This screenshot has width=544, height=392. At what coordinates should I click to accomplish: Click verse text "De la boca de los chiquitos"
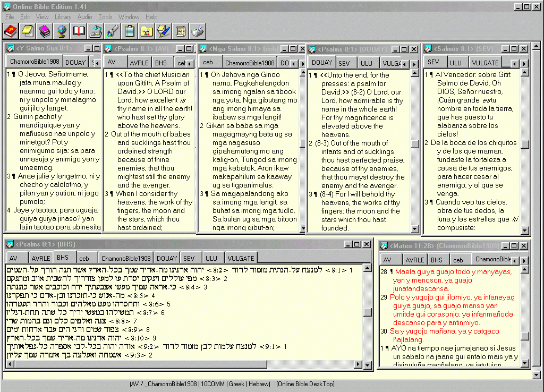(473, 142)
